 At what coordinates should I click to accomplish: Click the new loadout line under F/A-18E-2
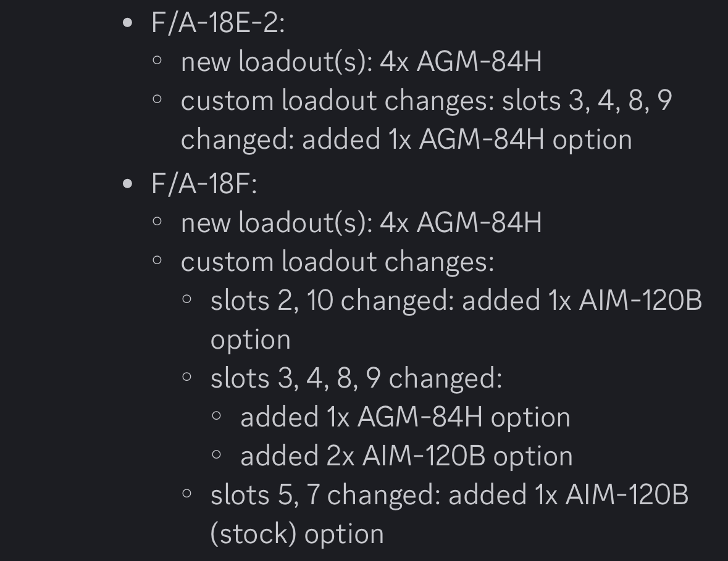click(361, 62)
